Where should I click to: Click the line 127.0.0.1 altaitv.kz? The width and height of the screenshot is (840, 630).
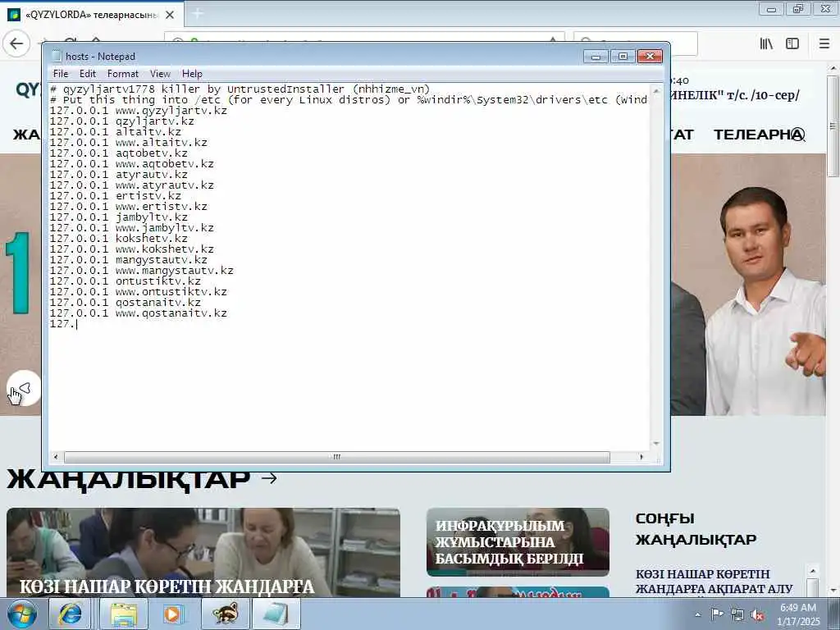115,132
